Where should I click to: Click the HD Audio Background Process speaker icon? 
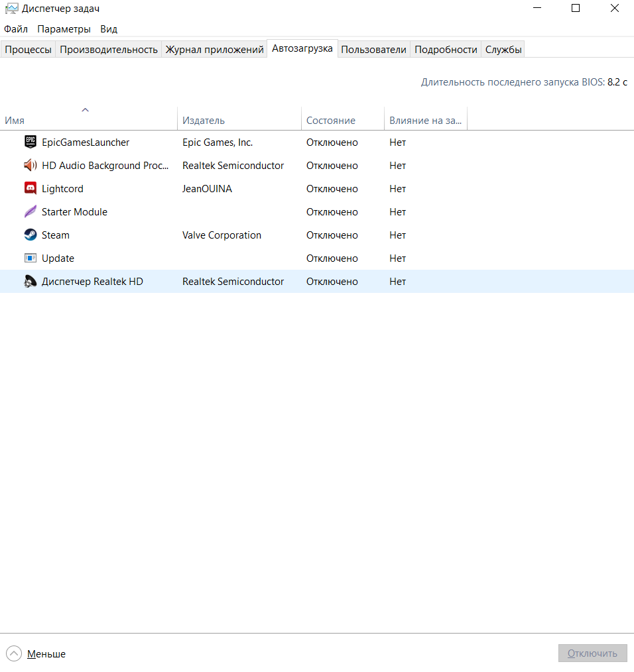[x=31, y=165]
